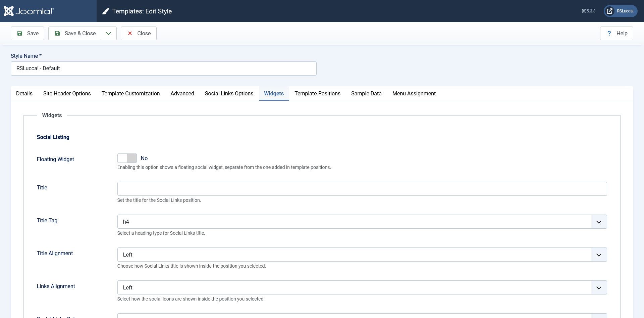Click the Style Name input field
This screenshot has height=318, width=644.
pyautogui.click(x=163, y=69)
